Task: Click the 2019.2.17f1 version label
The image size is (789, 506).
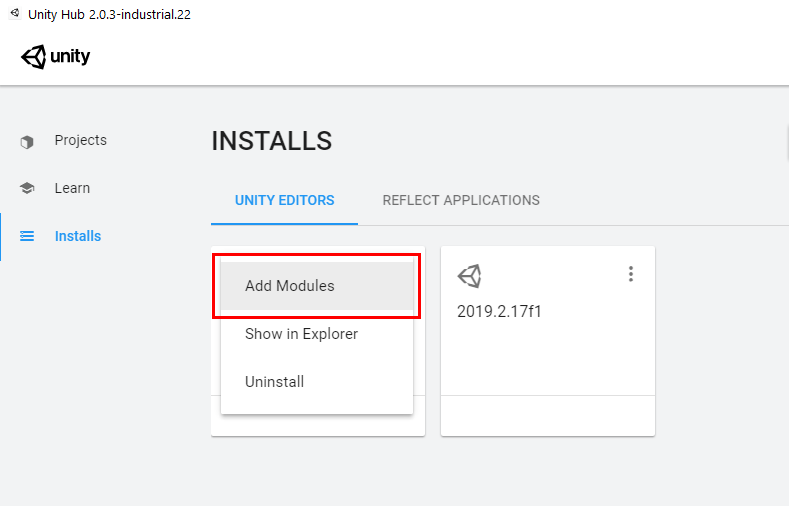Action: click(499, 311)
